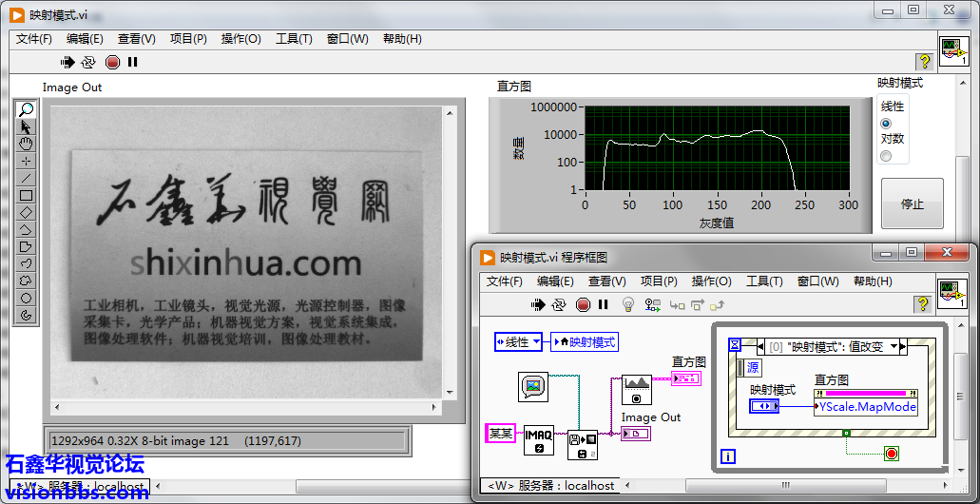This screenshot has width=980, height=504.
Task: Open event case selector dropdown
Action: pyautogui.click(x=894, y=346)
